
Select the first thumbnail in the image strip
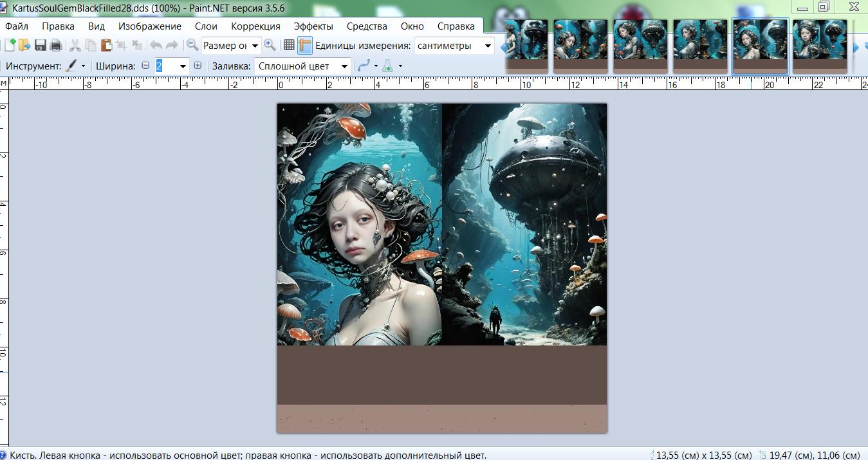[526, 44]
